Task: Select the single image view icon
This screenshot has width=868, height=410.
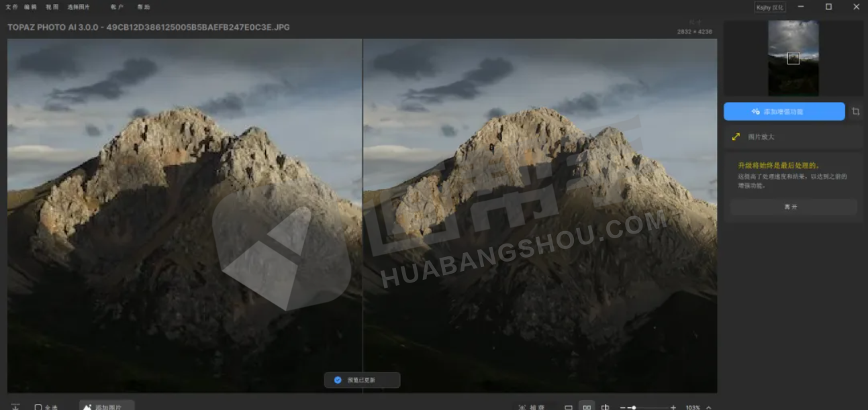Action: tap(569, 407)
